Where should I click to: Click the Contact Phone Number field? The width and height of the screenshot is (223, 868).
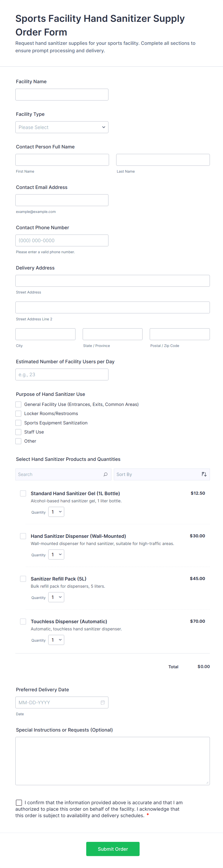[62, 240]
